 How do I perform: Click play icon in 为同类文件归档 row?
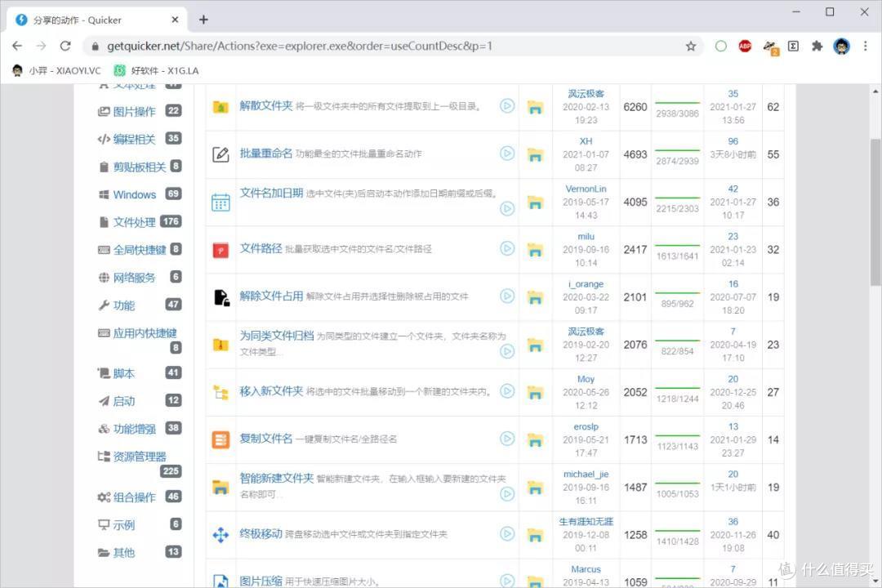click(507, 352)
